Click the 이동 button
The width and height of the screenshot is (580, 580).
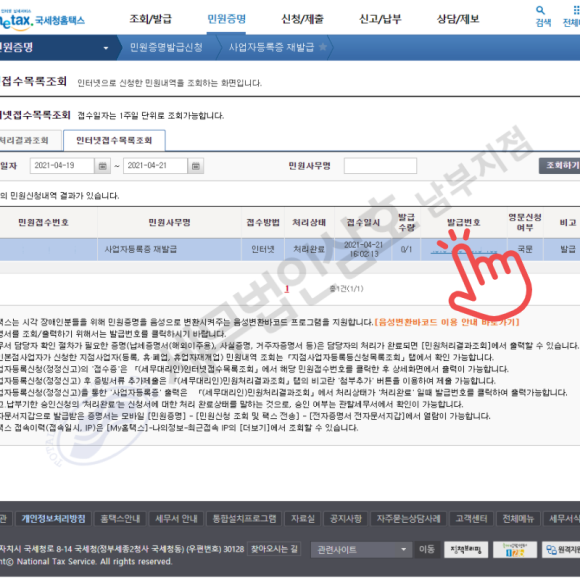(426, 550)
